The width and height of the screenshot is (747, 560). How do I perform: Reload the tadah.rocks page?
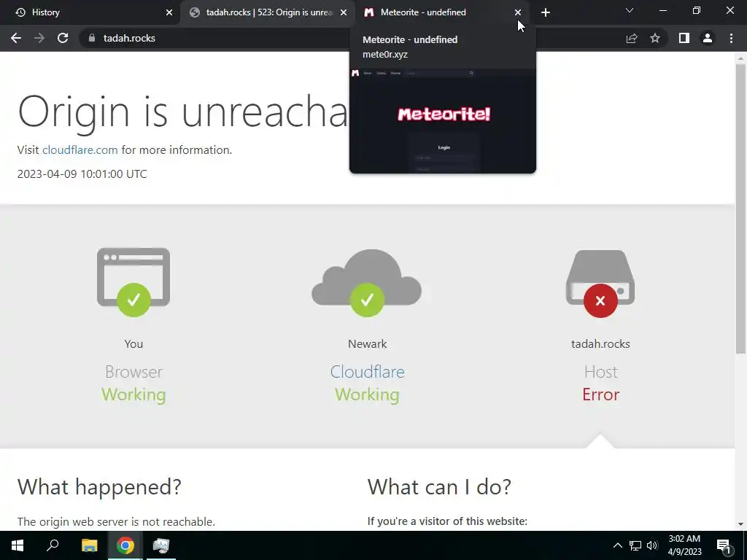[x=63, y=38]
